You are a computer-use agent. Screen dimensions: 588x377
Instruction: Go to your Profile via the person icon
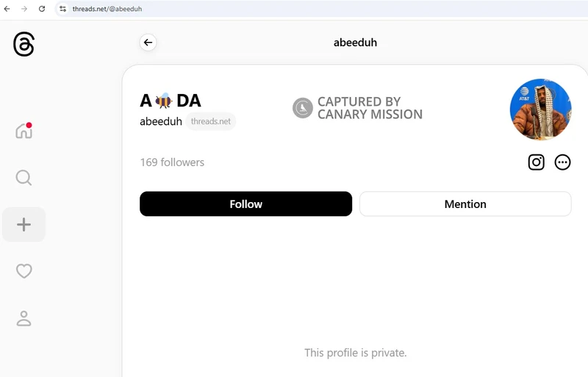coord(24,318)
